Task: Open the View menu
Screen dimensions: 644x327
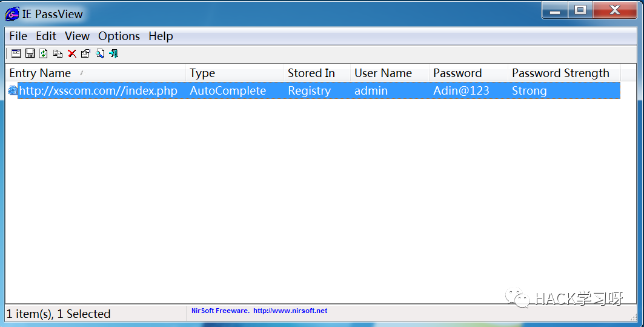Action: [x=77, y=36]
